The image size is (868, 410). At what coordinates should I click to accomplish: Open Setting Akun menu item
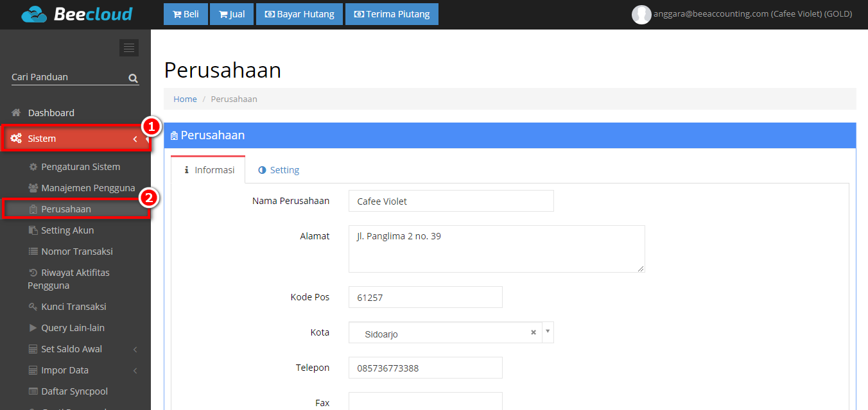pyautogui.click(x=67, y=230)
